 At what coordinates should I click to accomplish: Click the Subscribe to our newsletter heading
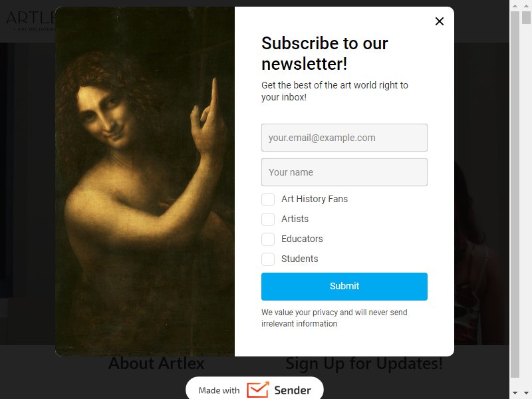tap(325, 53)
